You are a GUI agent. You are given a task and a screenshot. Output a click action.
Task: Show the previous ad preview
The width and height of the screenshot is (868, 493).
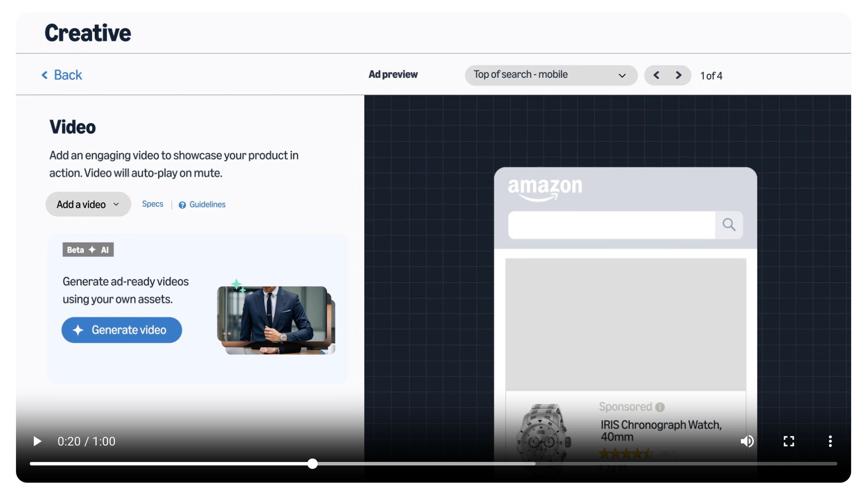[x=657, y=75]
